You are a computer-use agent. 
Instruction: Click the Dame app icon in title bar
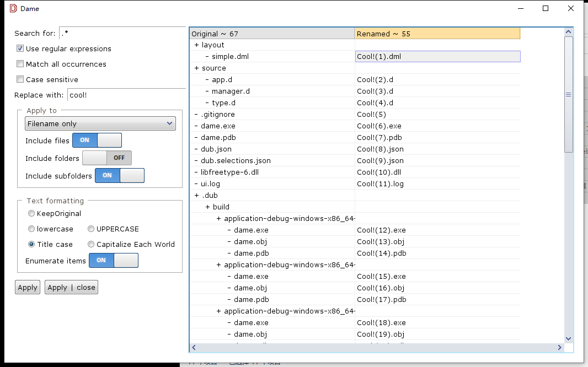pyautogui.click(x=13, y=8)
